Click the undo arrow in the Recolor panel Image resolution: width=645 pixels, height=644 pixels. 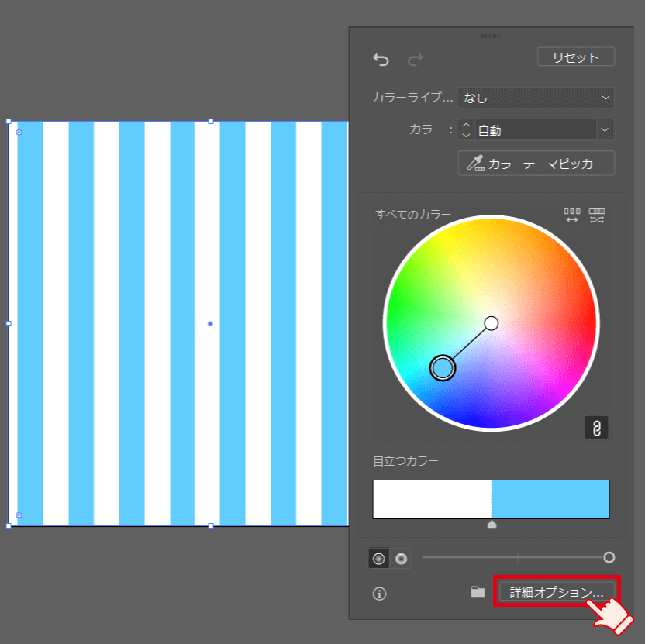click(x=381, y=58)
